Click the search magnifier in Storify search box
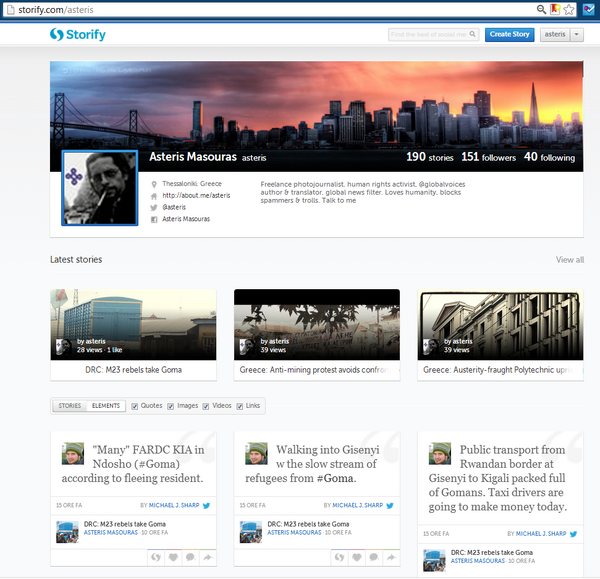The image size is (600, 579). click(x=473, y=34)
